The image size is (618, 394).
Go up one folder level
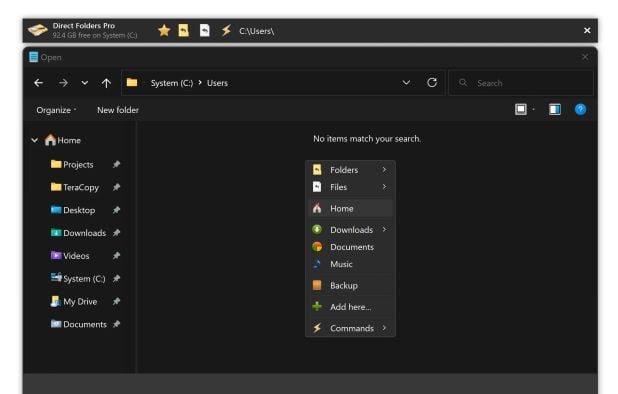[x=106, y=83]
